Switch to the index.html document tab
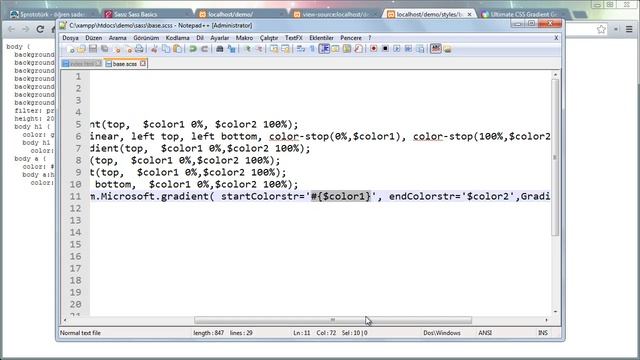 pyautogui.click(x=82, y=64)
